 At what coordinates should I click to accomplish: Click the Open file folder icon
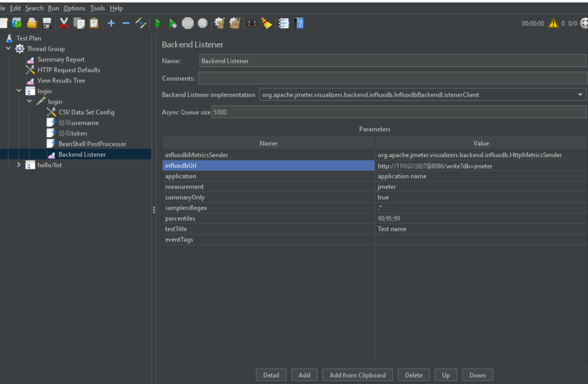32,23
